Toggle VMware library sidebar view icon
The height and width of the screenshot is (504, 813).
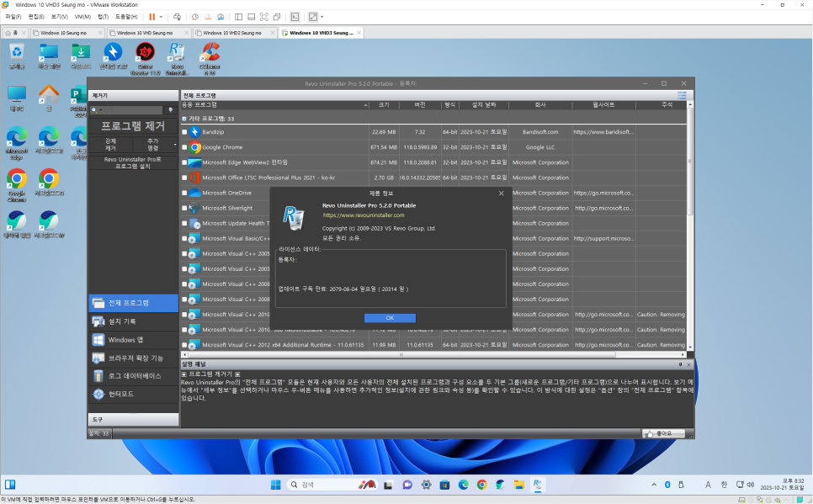238,17
